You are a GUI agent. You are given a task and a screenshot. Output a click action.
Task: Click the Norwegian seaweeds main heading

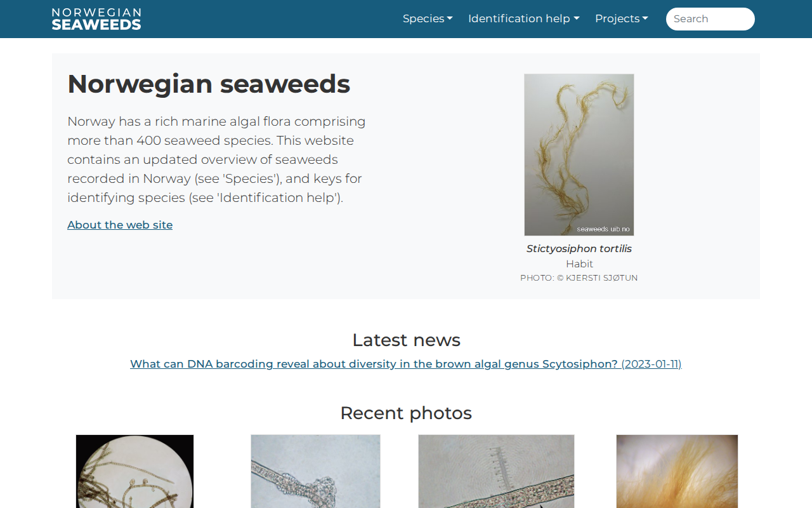[x=209, y=84]
